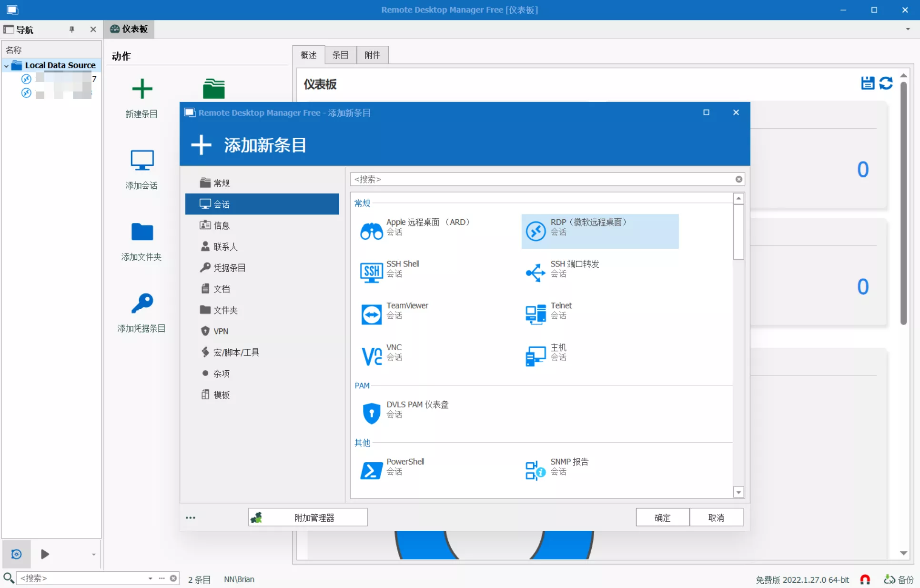Click the entry list scroll-down arrow
The image size is (920, 588).
(738, 492)
